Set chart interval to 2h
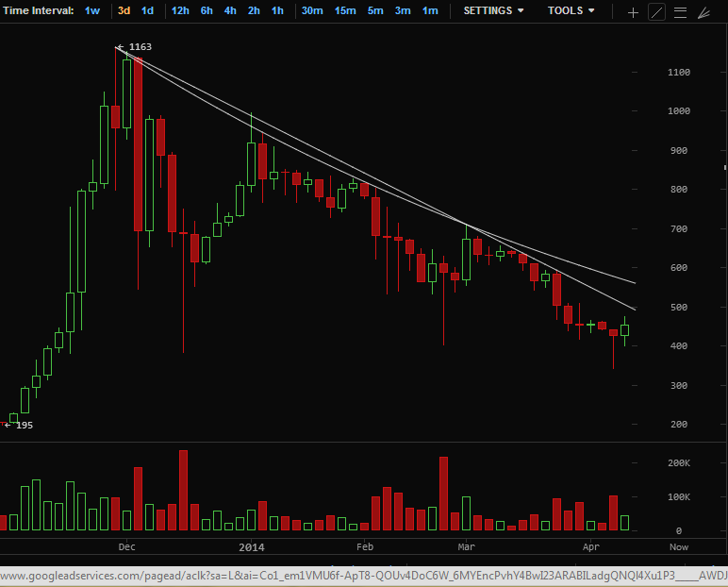This screenshot has width=728, height=587. coord(254,10)
